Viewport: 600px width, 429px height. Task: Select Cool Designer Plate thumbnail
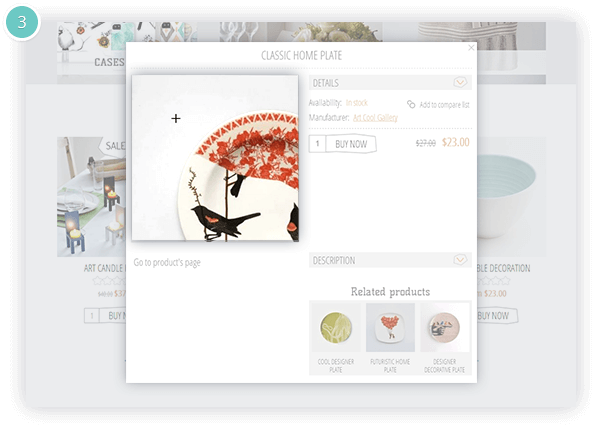pyautogui.click(x=336, y=328)
